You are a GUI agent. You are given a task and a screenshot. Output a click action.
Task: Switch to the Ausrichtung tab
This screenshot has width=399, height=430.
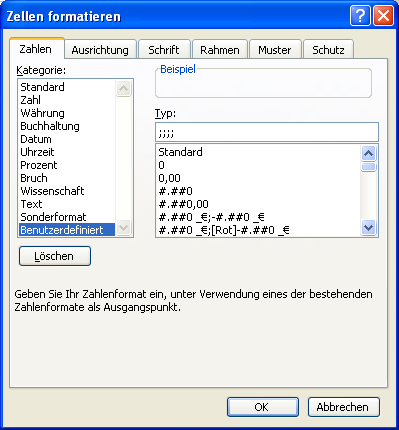point(100,50)
